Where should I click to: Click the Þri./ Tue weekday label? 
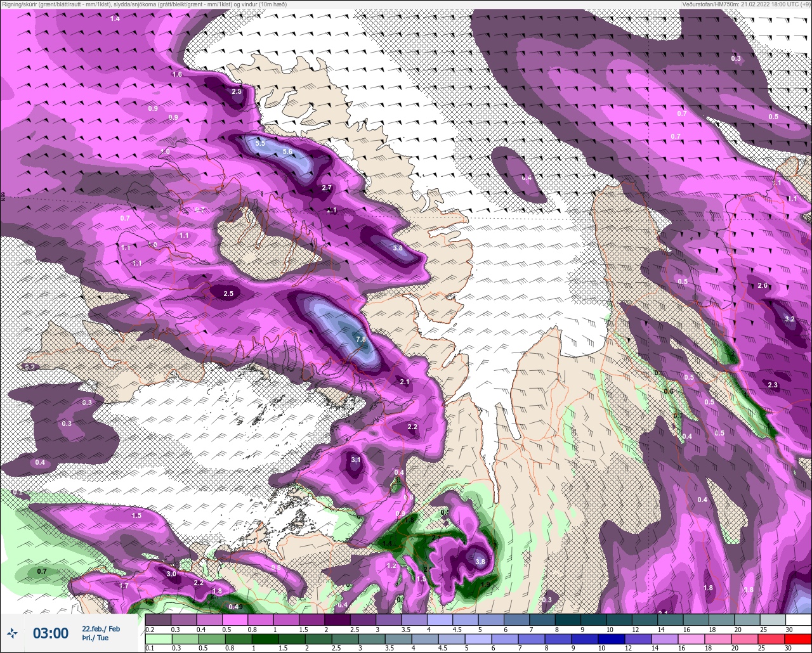[95, 638]
